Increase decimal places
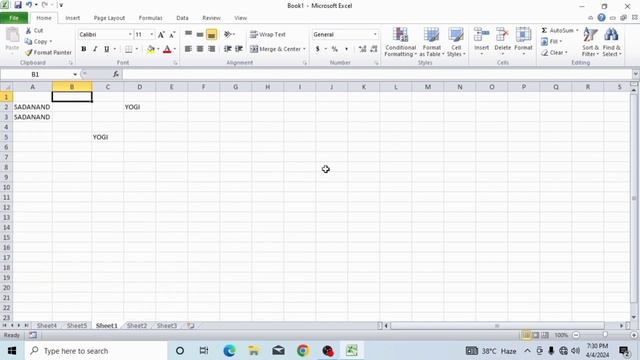 [x=362, y=49]
